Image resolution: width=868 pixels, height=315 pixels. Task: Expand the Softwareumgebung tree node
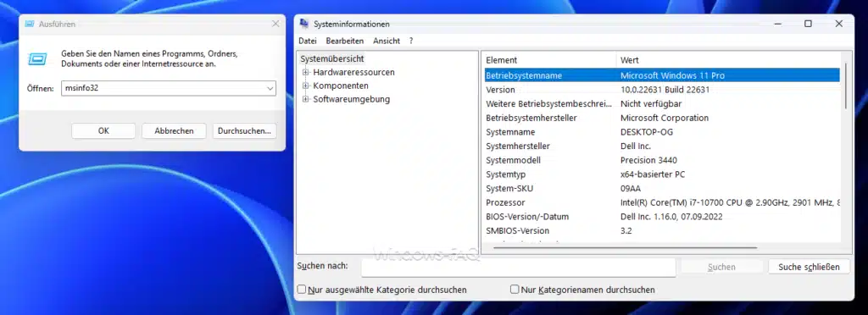coord(305,99)
